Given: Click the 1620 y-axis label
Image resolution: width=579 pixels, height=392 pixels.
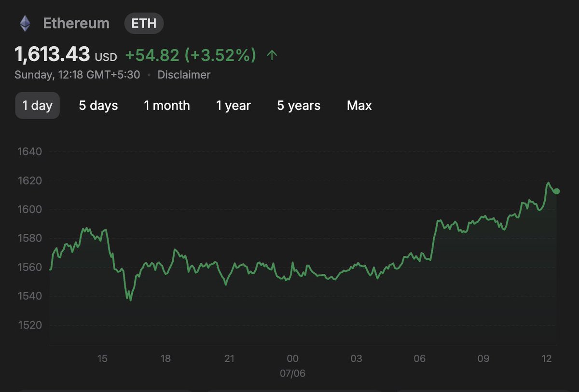Looking at the screenshot, I should [30, 181].
